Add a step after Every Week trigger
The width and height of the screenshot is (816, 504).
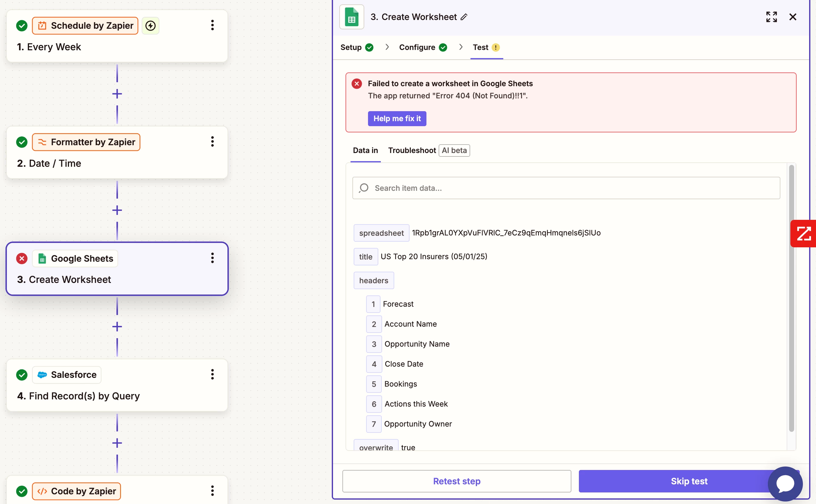[117, 94]
